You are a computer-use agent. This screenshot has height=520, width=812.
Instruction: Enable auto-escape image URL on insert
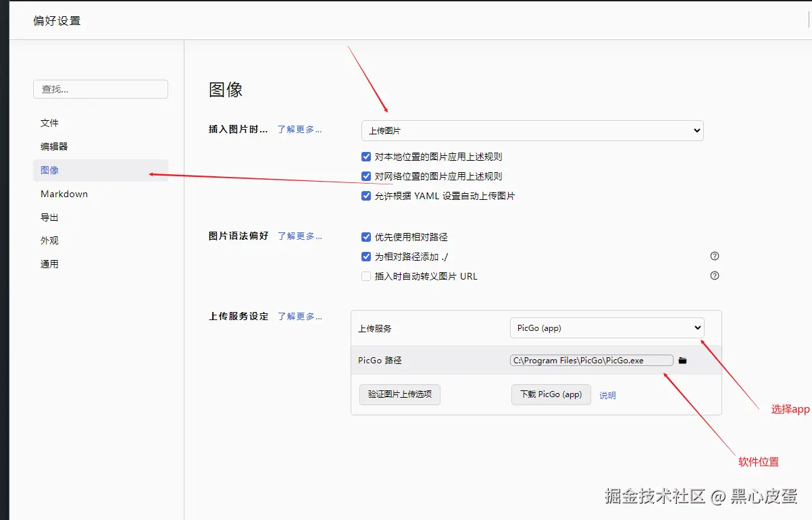coord(366,276)
